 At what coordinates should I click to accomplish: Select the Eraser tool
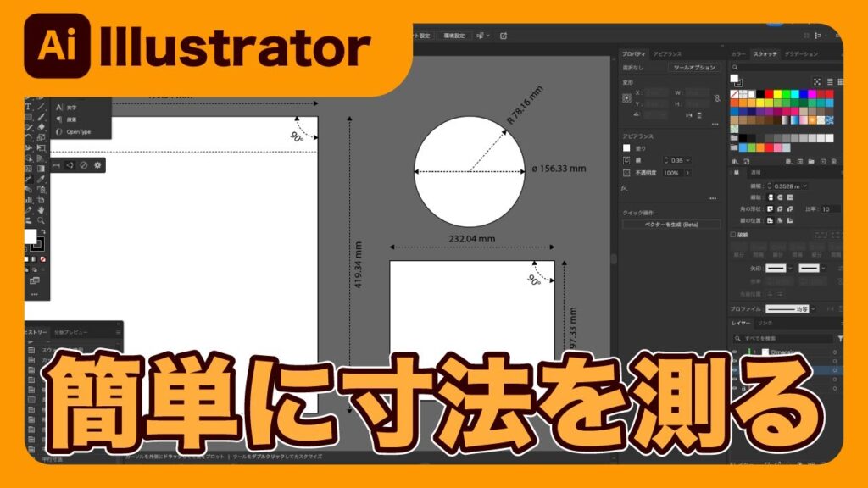point(41,127)
